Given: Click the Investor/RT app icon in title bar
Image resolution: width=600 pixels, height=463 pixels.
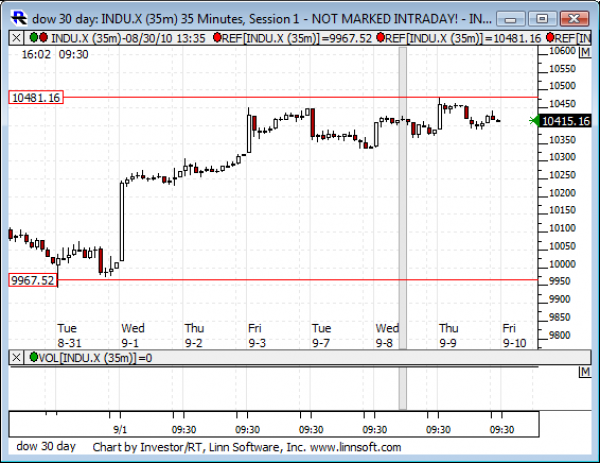Looking at the screenshot, I should 19,18.
